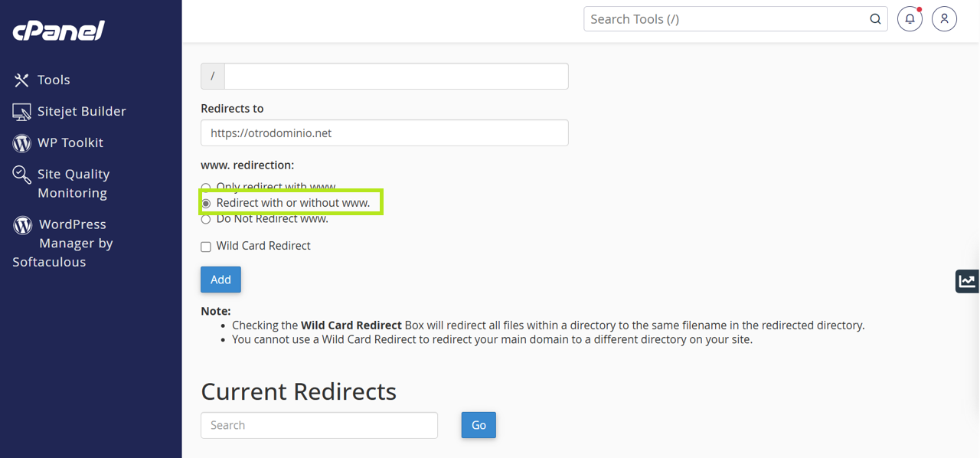Focus the Current Redirects search box
The height and width of the screenshot is (458, 980).
click(319, 425)
